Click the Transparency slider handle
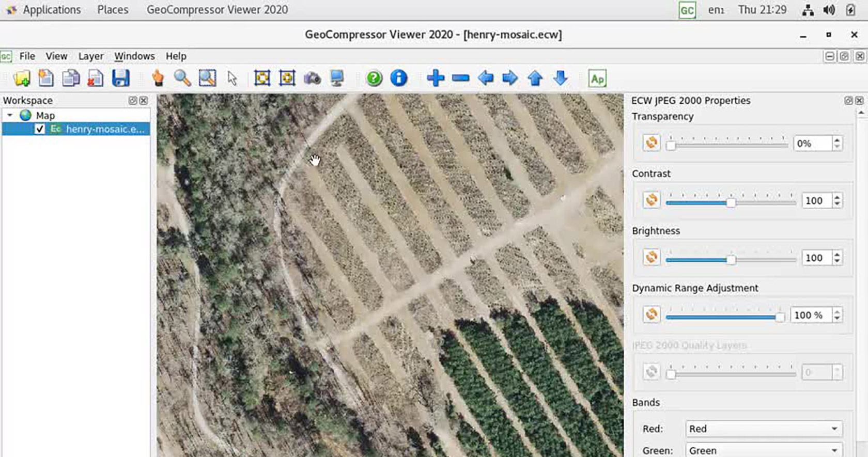The image size is (868, 457). (x=671, y=146)
